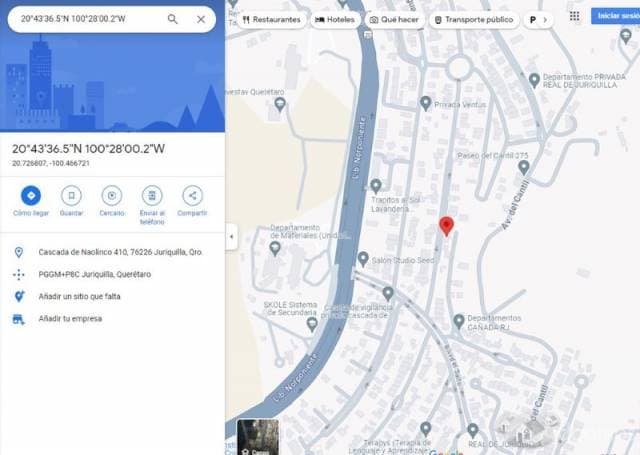This screenshot has width=640, height=455.
Task: Click Cinvestav Querétaro map pin
Action: (280, 104)
